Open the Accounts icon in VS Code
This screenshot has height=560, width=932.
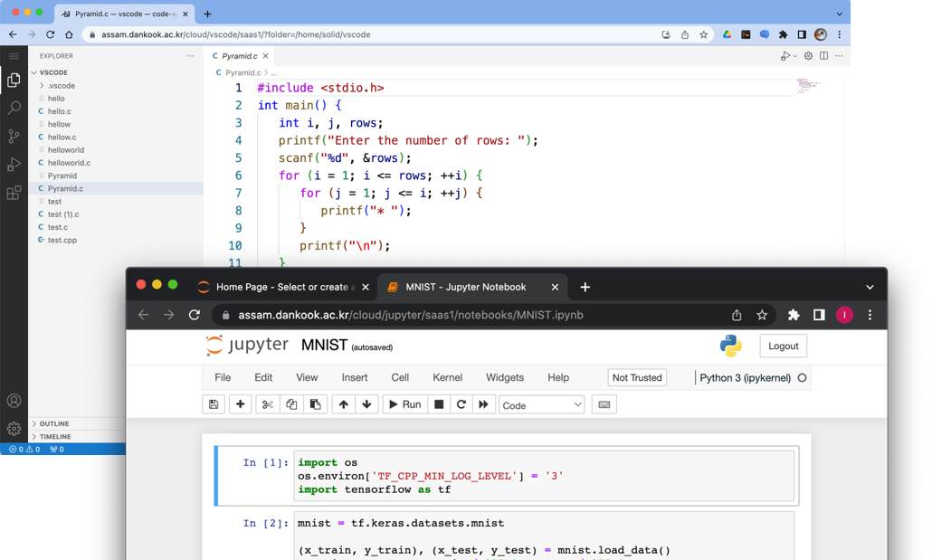[14, 401]
